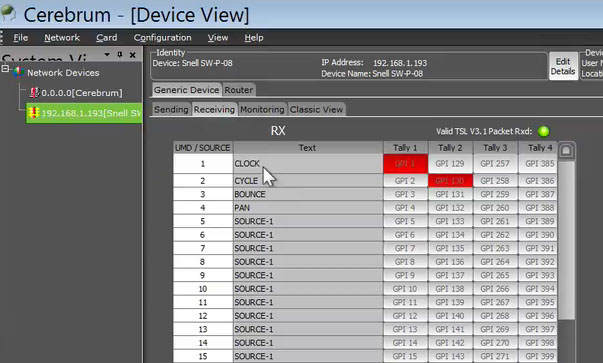
Task: Open the File menu
Action: click(20, 38)
